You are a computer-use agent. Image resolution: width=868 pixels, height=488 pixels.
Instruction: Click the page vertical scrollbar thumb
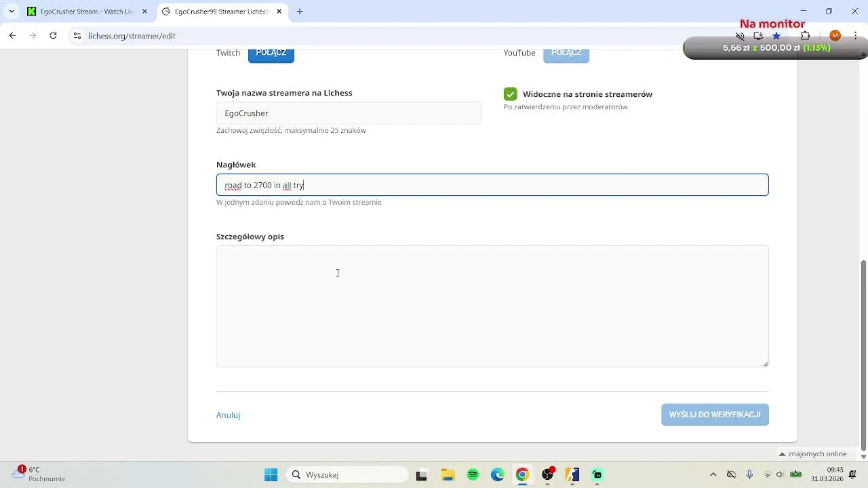coord(863,354)
